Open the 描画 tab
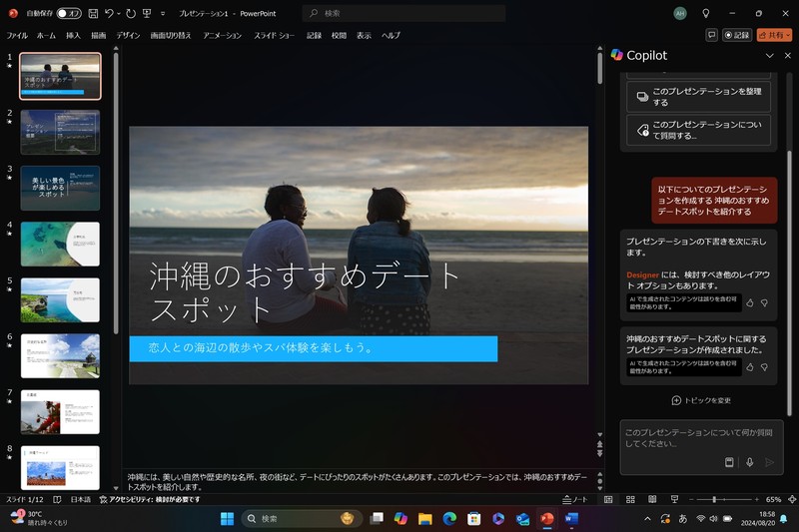 [x=98, y=35]
